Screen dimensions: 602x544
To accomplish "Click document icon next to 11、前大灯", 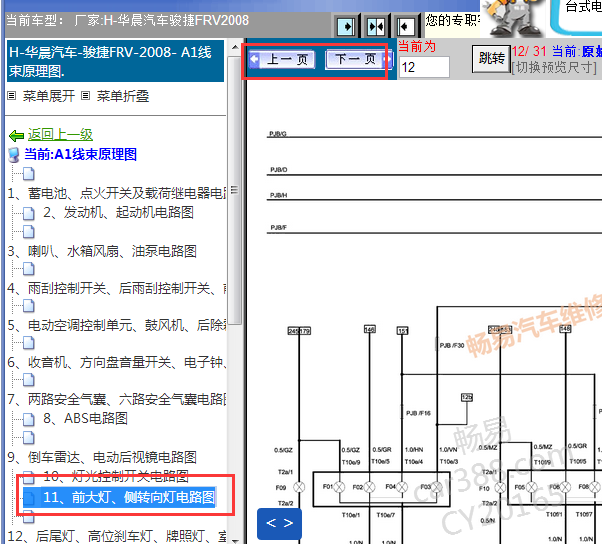I will tap(29, 498).
